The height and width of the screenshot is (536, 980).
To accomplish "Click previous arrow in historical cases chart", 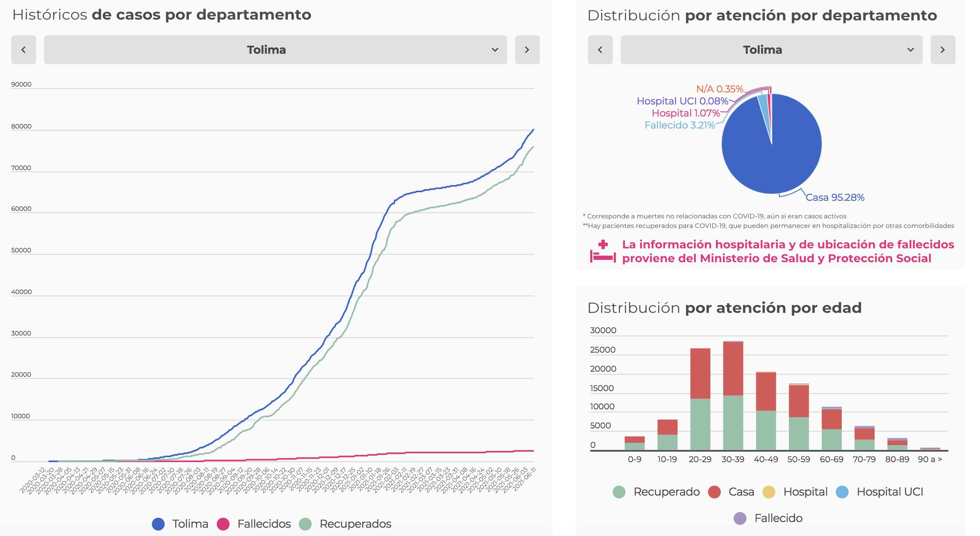I will pos(23,50).
